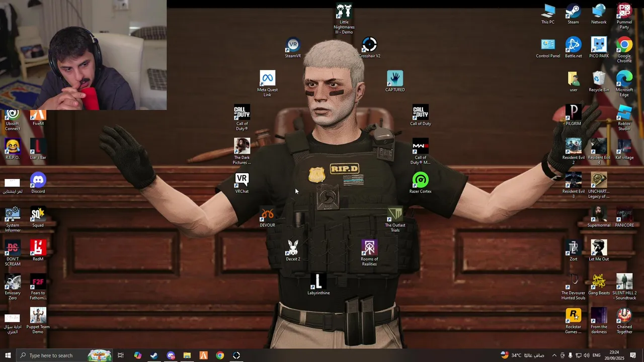644x362 pixels.
Task: Launch Fears to Fathom shortcut
Action: click(38, 287)
